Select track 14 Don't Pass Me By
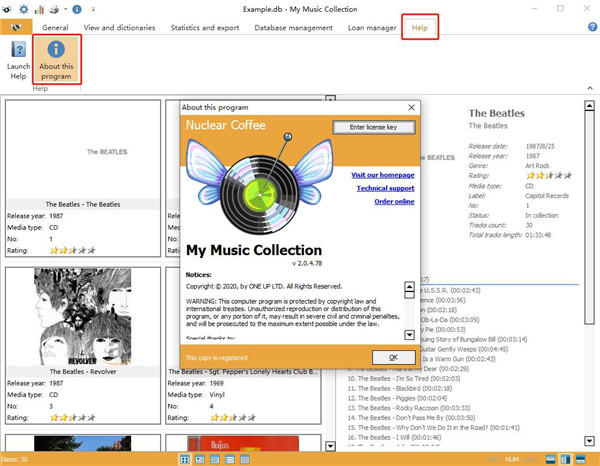 [411, 418]
